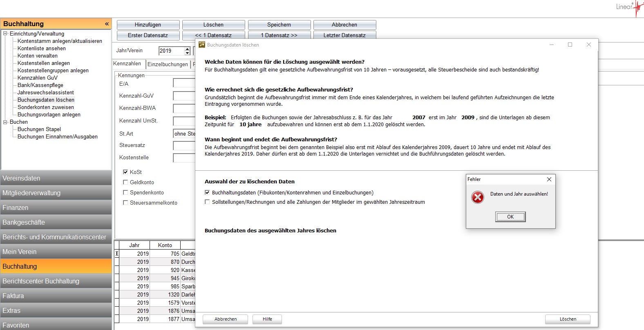Click the Konto column header
This screenshot has height=330, width=644.
pyautogui.click(x=165, y=245)
